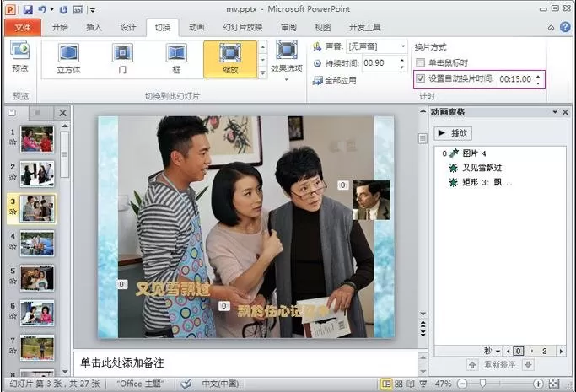
Task: Click the zoom slider handle
Action: click(x=482, y=384)
